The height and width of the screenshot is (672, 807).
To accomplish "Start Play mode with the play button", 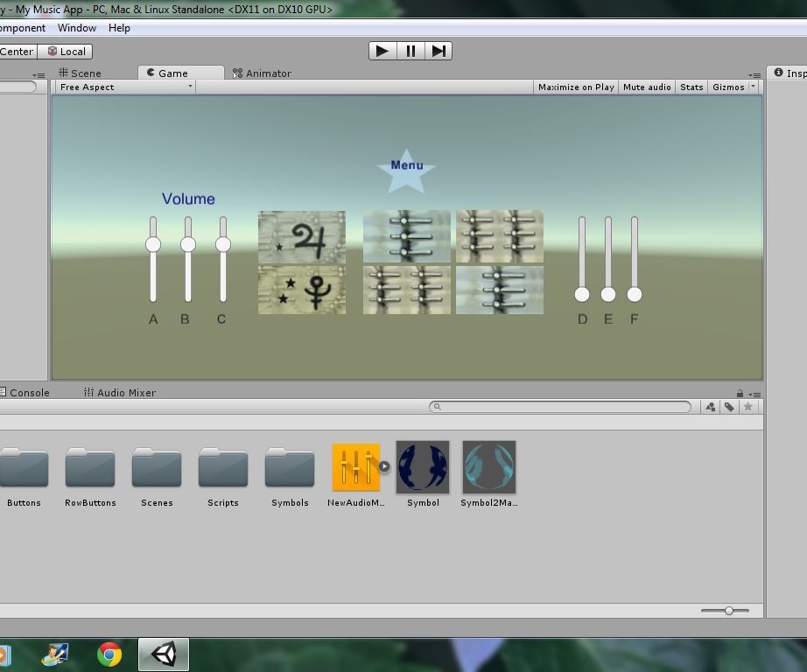I will [x=382, y=51].
